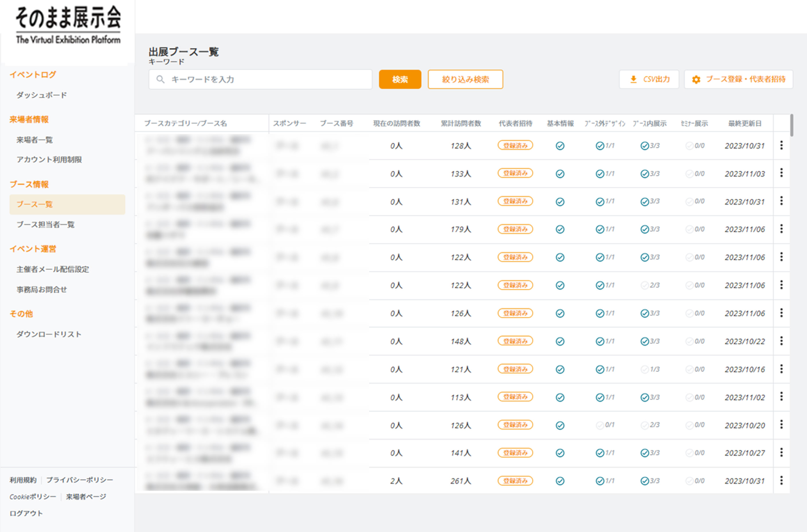Open three-dot options for 2023/10/22 row
This screenshot has height=532, width=807.
(781, 341)
